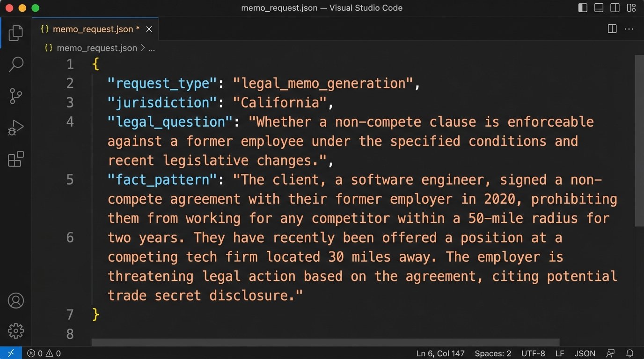Open the Search view in the sidebar

coord(15,64)
